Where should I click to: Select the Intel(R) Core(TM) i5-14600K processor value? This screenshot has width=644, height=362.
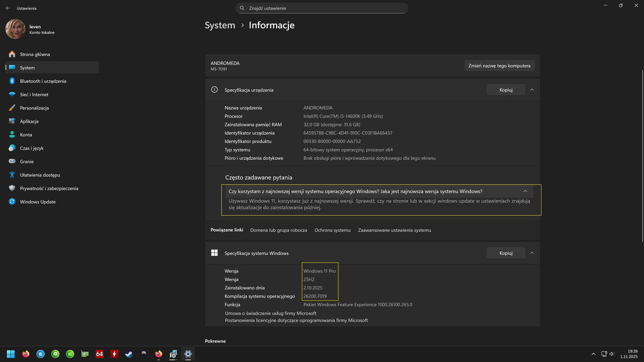click(343, 116)
